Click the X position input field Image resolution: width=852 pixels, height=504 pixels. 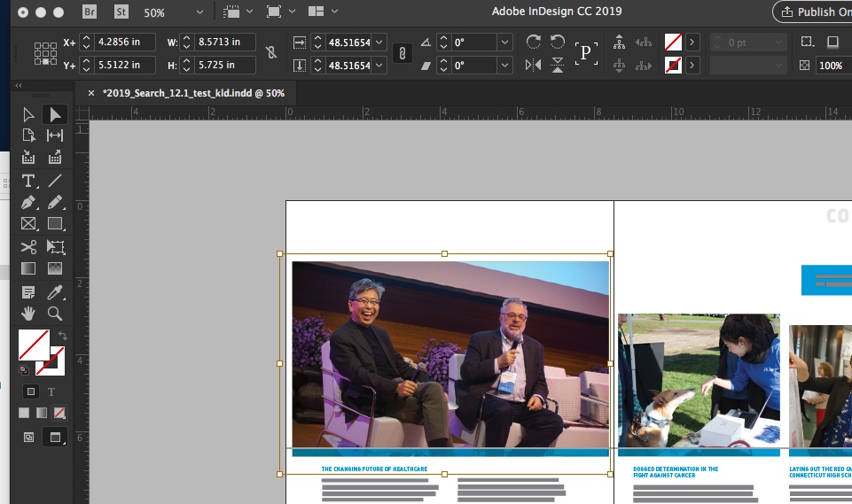[125, 42]
